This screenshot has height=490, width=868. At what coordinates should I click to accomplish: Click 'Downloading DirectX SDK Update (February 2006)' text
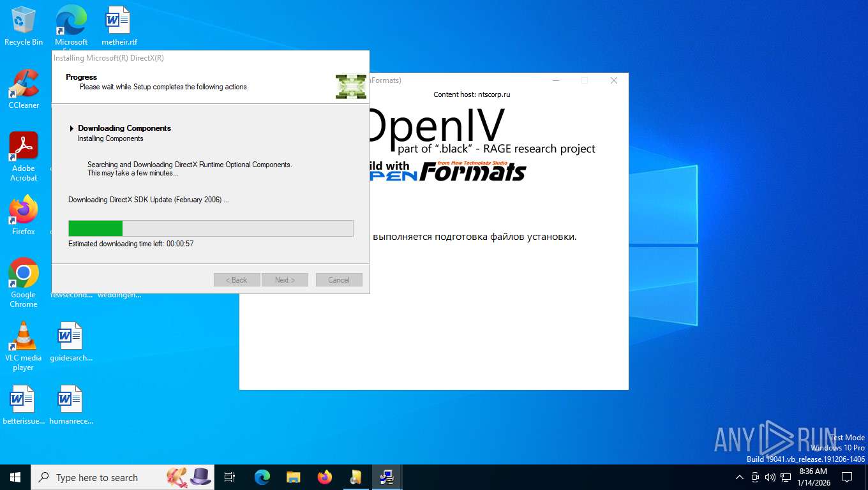click(148, 200)
